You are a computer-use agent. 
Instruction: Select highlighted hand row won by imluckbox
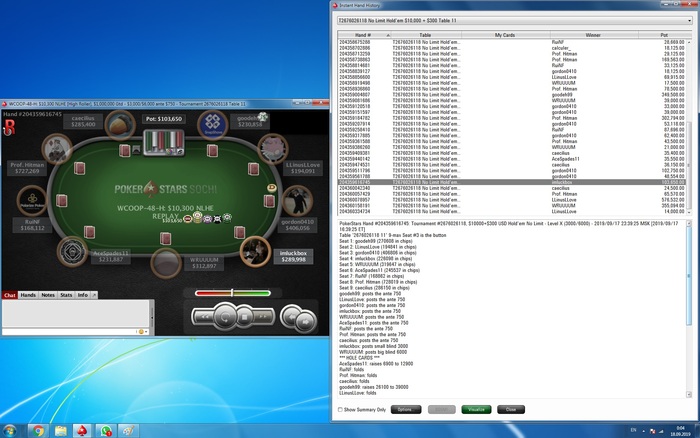[512, 182]
